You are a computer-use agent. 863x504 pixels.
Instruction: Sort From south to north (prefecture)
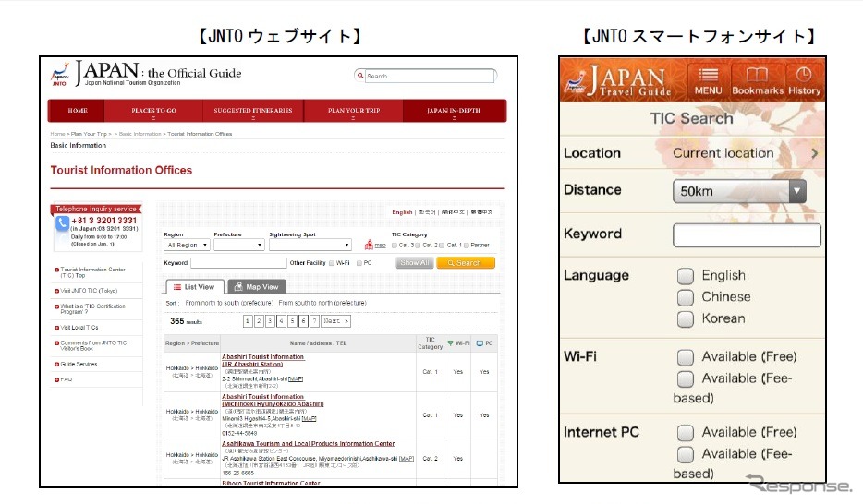pos(322,303)
